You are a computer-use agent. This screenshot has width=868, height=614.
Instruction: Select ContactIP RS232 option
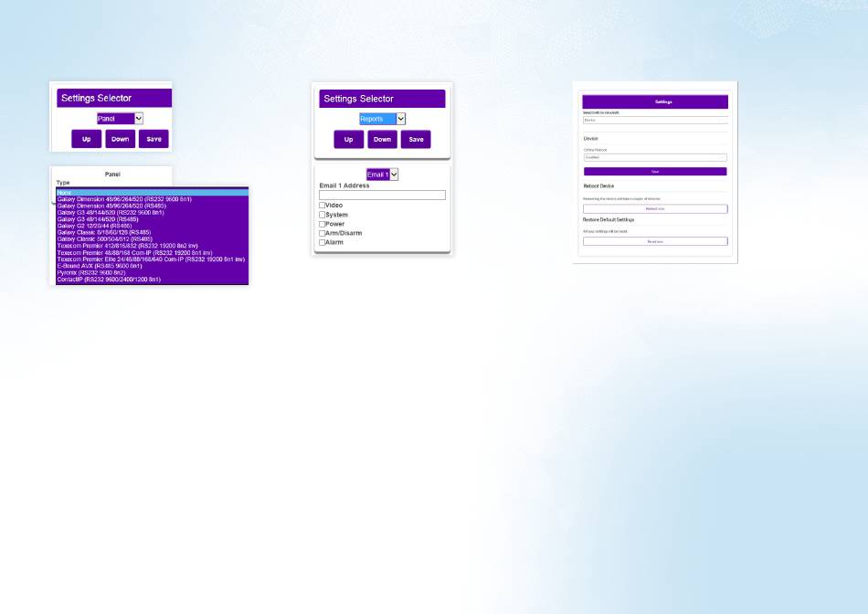153,280
